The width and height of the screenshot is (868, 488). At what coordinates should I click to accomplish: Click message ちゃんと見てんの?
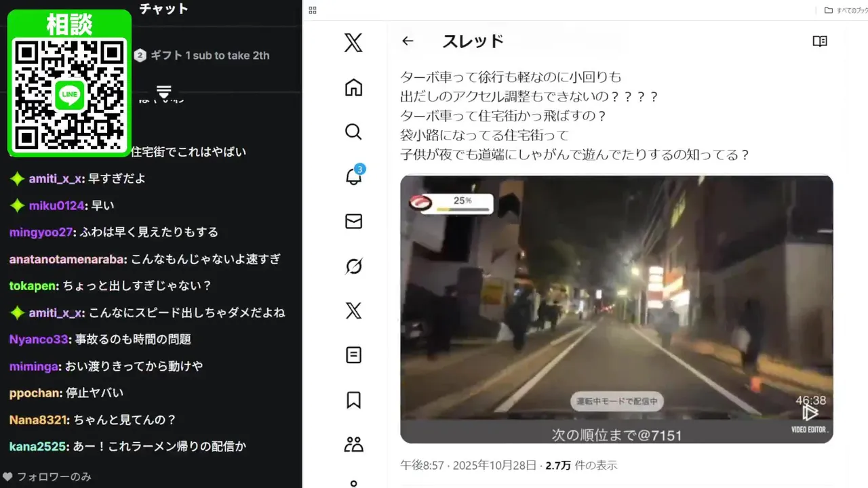pyautogui.click(x=125, y=420)
